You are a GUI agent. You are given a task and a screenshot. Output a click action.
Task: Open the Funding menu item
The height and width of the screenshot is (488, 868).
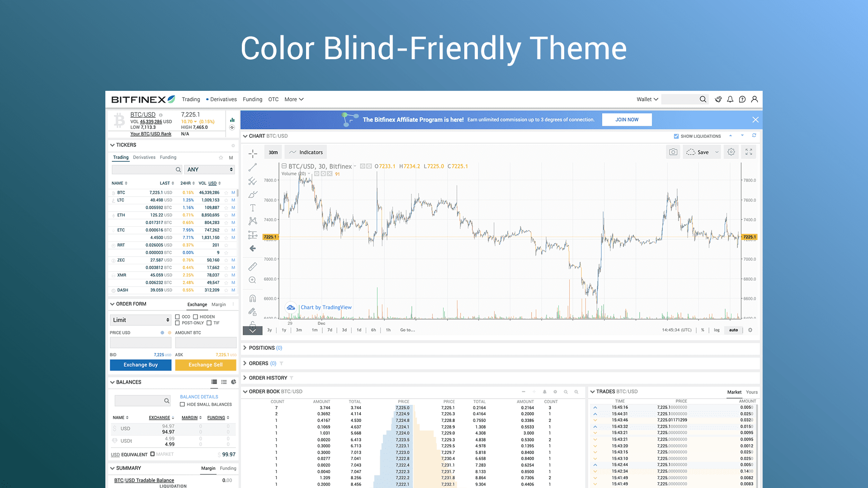[x=252, y=99]
